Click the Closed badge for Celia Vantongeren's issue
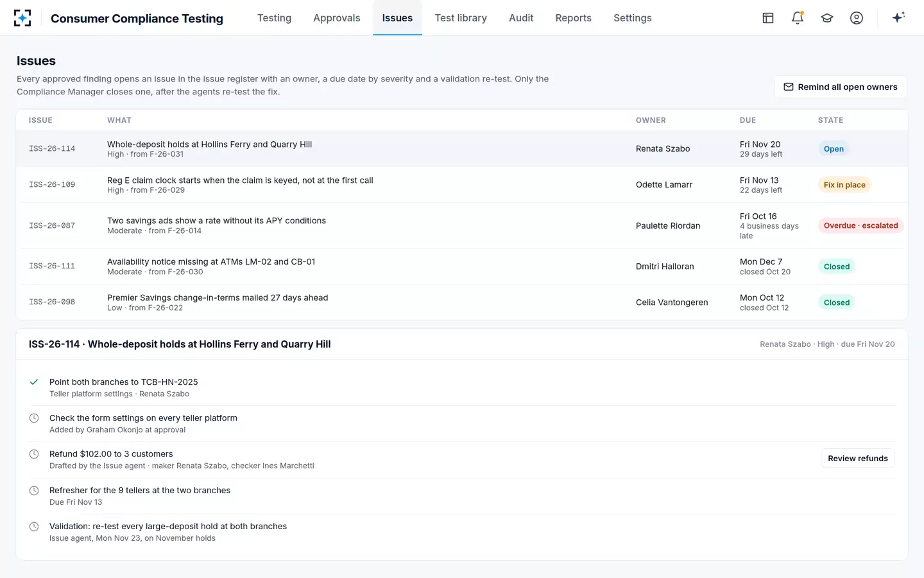 click(x=837, y=302)
